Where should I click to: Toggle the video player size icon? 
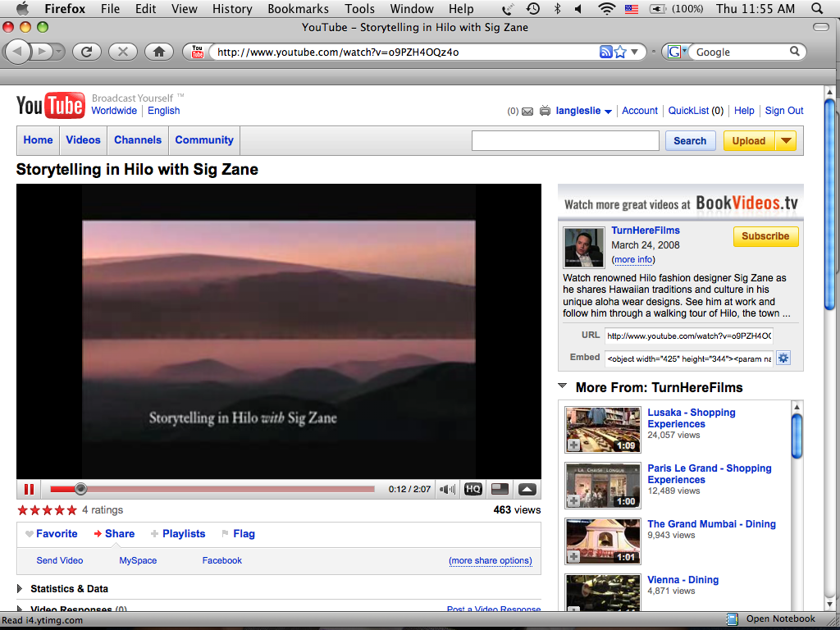[x=500, y=489]
